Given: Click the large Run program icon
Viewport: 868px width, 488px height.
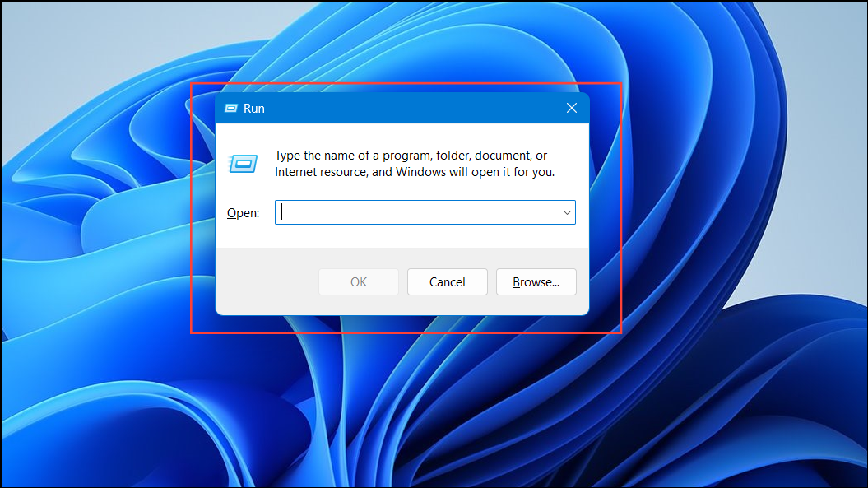Looking at the screenshot, I should (x=242, y=164).
